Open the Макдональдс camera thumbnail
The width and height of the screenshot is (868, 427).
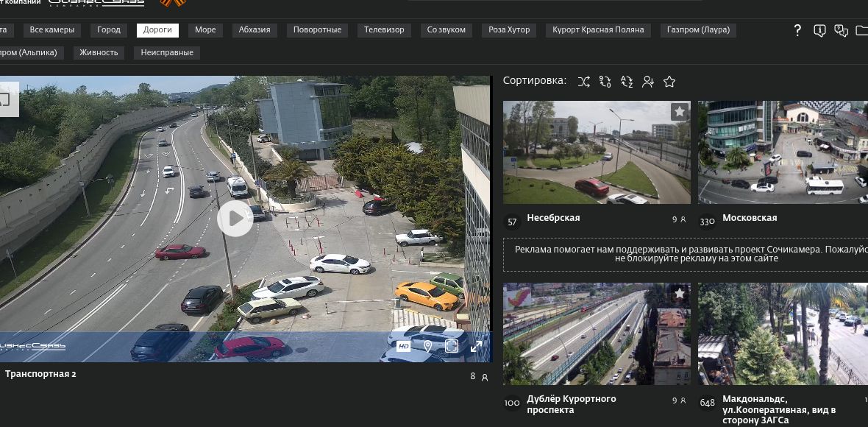pyautogui.click(x=783, y=334)
